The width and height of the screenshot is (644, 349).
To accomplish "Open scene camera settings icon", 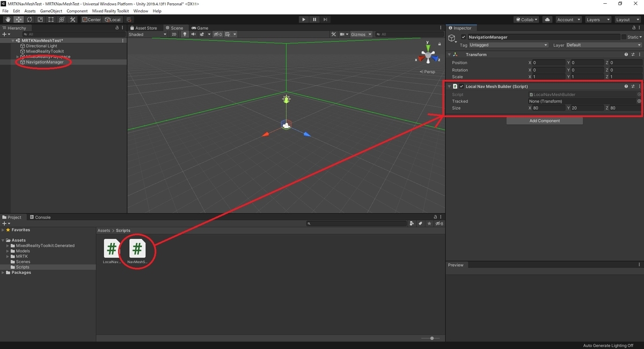I will coord(343,34).
